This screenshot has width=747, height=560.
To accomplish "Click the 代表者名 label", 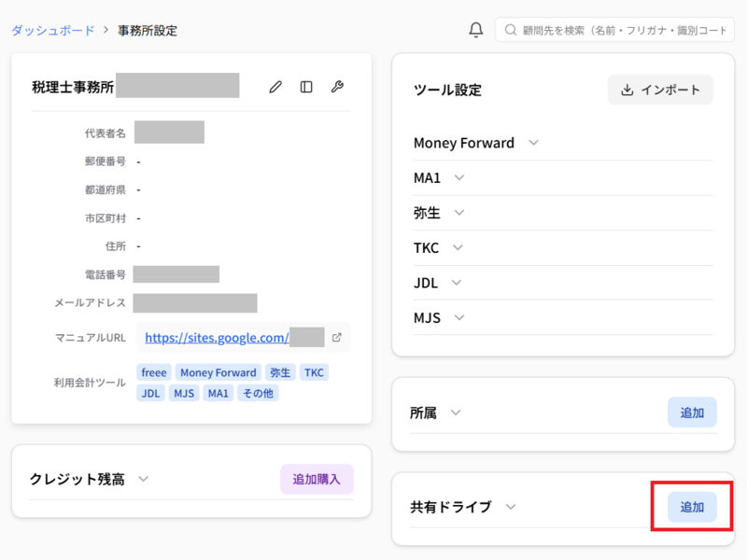I will point(106,133).
